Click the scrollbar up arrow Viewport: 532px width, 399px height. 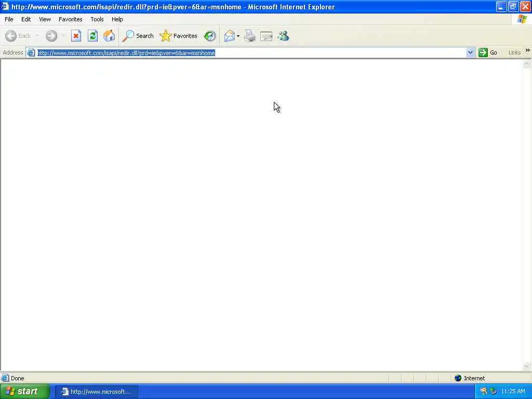pyautogui.click(x=527, y=64)
